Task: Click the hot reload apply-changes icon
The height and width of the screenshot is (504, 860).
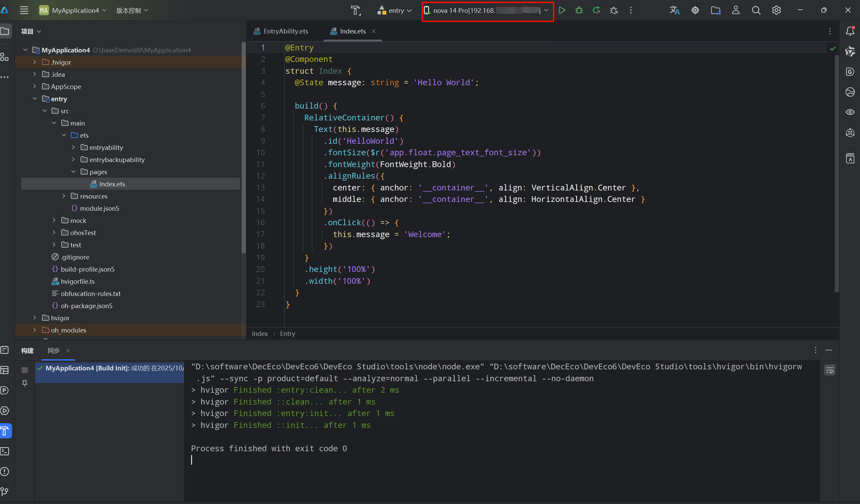Action: click(596, 10)
